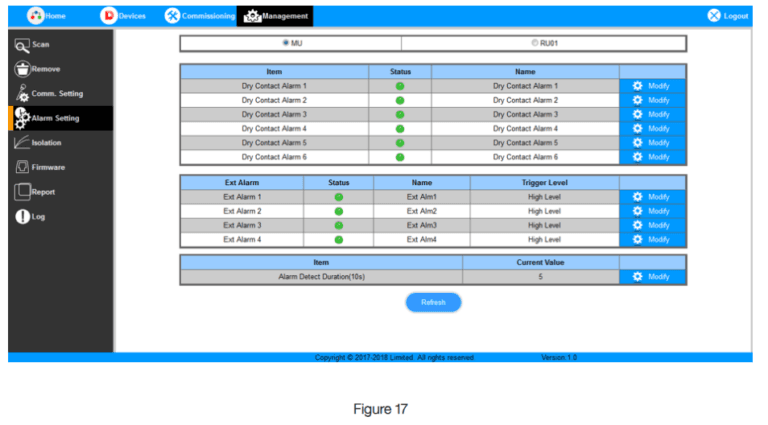Modify Dry Contact Alarm 3
The width and height of the screenshot is (768, 425).
click(x=652, y=114)
